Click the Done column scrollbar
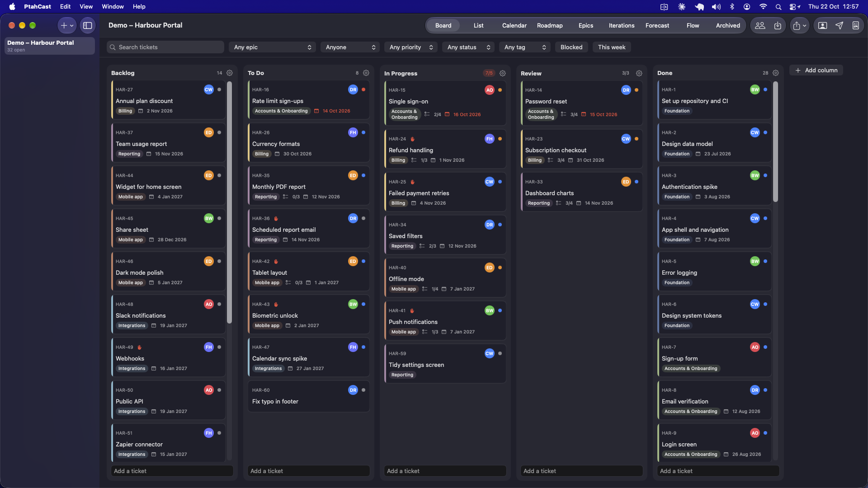The height and width of the screenshot is (488, 868). pos(775,142)
